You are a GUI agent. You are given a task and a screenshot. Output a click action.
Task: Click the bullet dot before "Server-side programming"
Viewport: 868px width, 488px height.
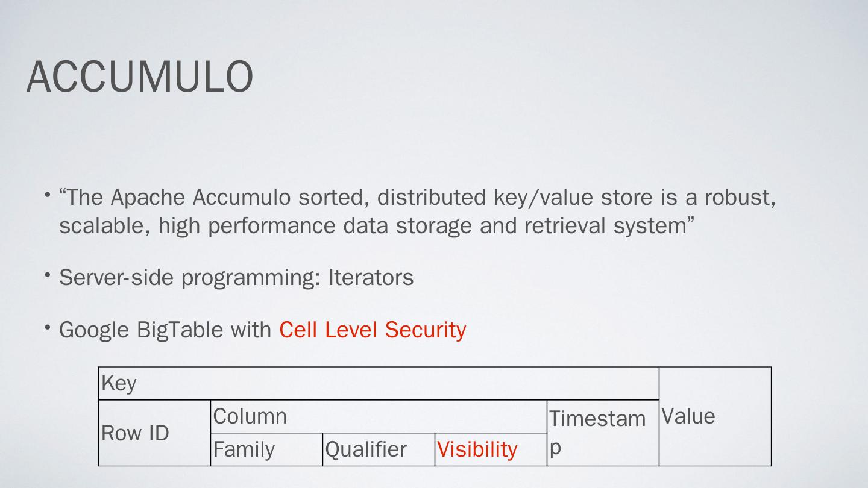47,275
